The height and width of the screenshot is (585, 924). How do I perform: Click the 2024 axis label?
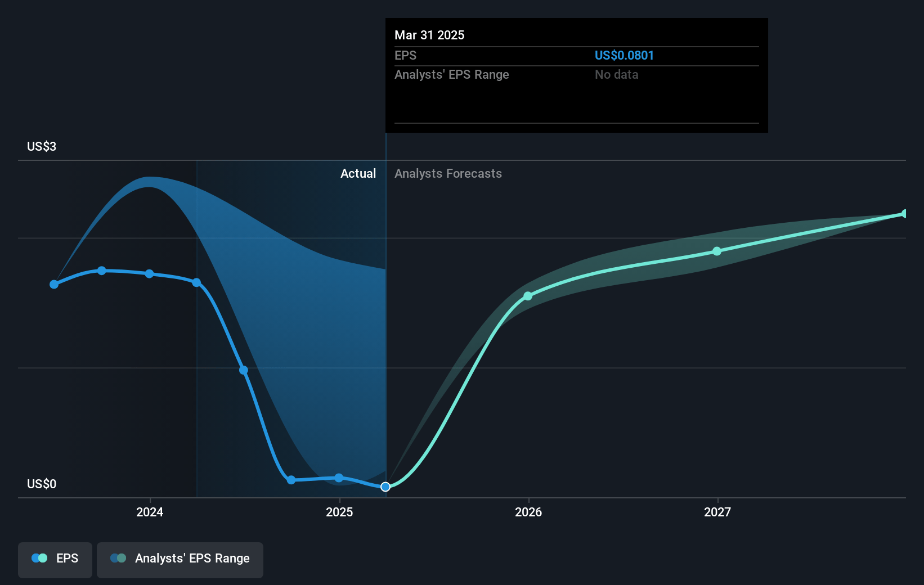tap(150, 512)
